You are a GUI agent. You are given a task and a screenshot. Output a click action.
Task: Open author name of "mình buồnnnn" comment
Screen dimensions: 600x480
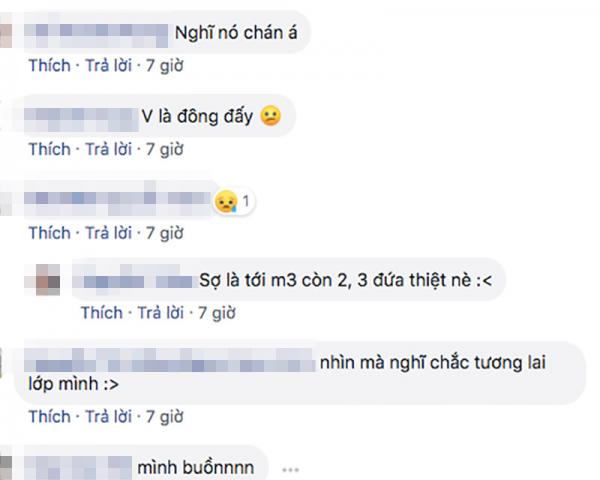tap(78, 467)
